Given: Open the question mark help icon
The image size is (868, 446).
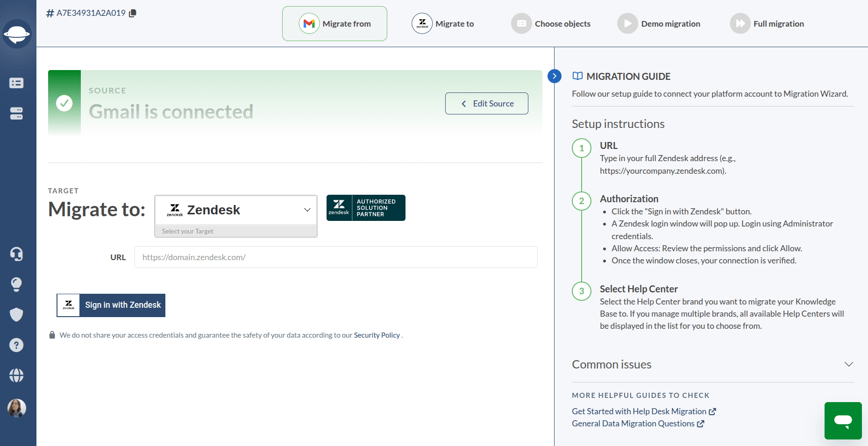Looking at the screenshot, I should [x=16, y=345].
